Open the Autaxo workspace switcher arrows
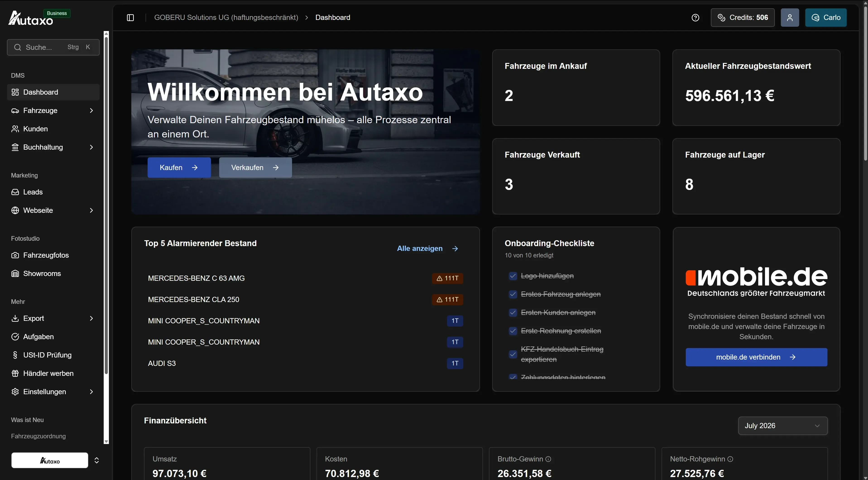The image size is (868, 480). coord(97,461)
